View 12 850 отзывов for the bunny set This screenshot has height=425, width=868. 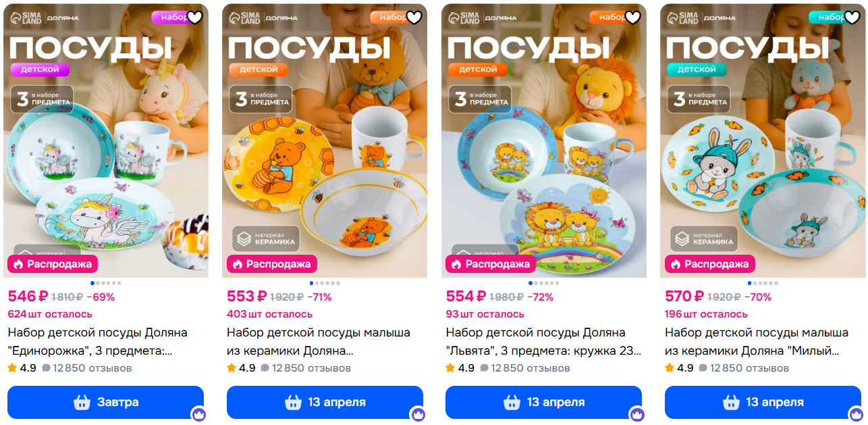pyautogui.click(x=744, y=368)
